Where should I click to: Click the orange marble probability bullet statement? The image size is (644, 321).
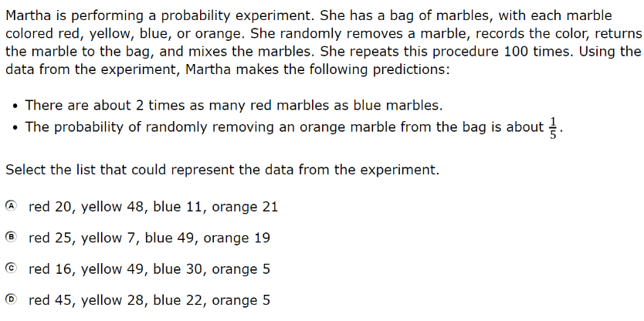293,127
